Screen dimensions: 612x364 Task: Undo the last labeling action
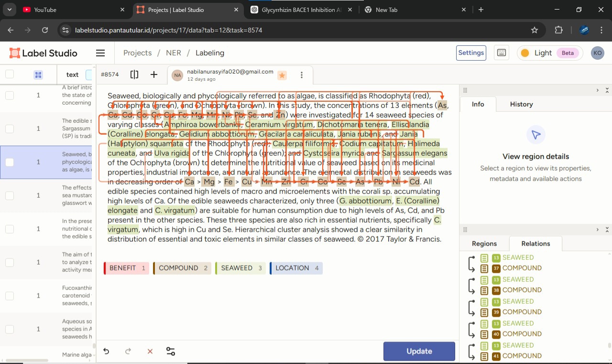106,352
